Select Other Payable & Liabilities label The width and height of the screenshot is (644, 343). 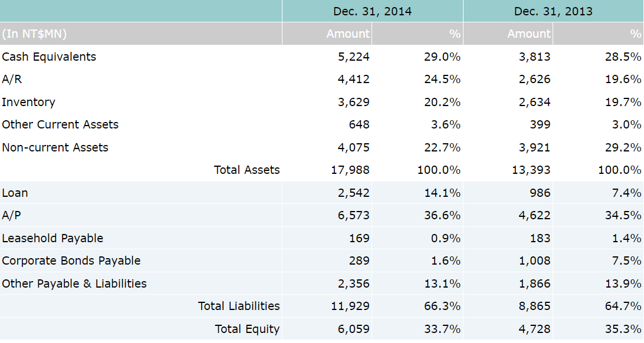[74, 283]
